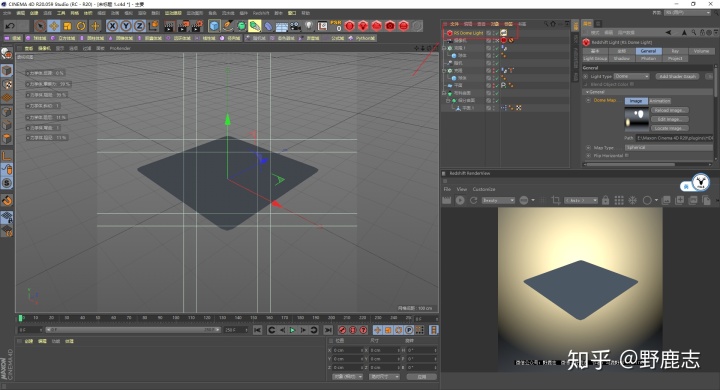Open the Light Type Dome dropdown
This screenshot has width=720, height=390.
pos(631,76)
